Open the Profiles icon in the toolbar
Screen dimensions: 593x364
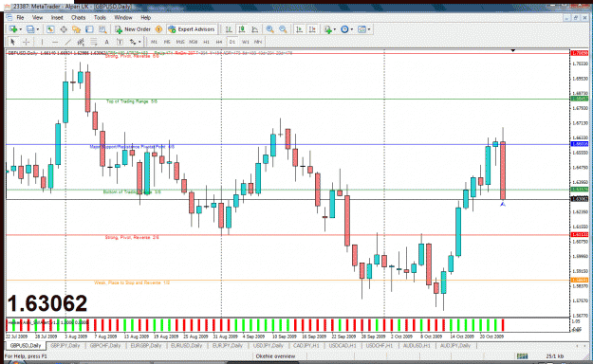[30, 29]
